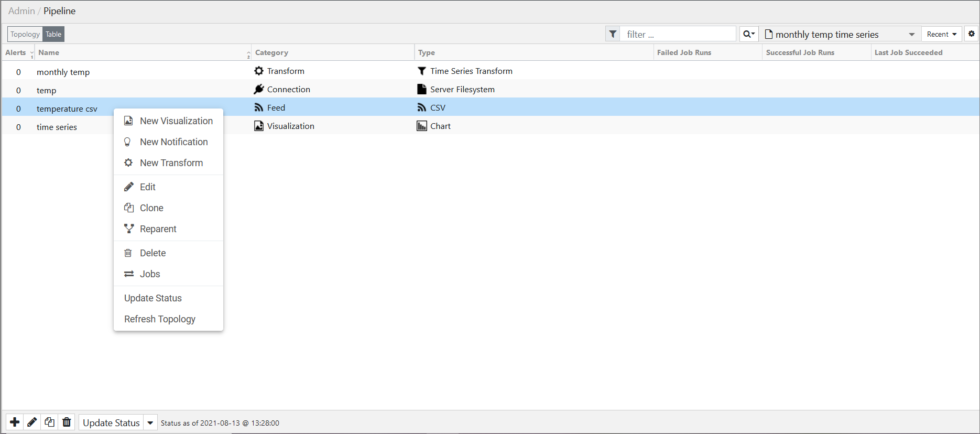Select the 'time series' row name

(x=57, y=127)
